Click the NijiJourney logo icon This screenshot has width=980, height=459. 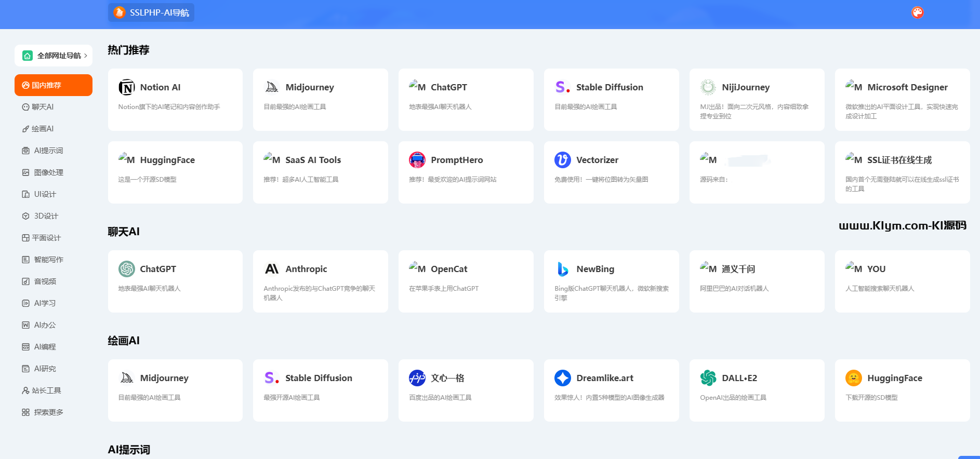708,87
